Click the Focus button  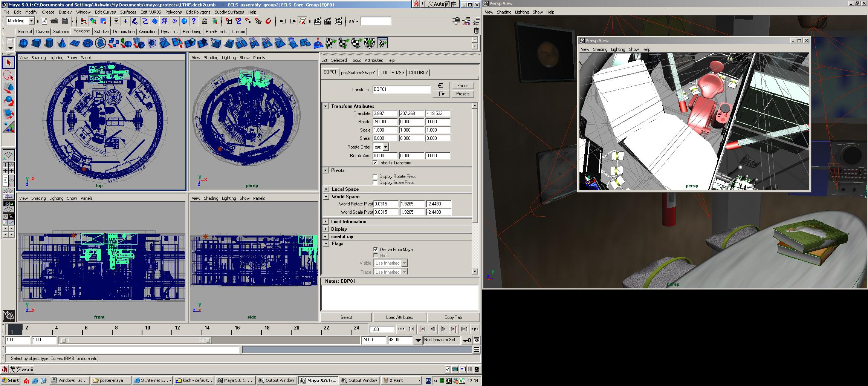(x=463, y=86)
